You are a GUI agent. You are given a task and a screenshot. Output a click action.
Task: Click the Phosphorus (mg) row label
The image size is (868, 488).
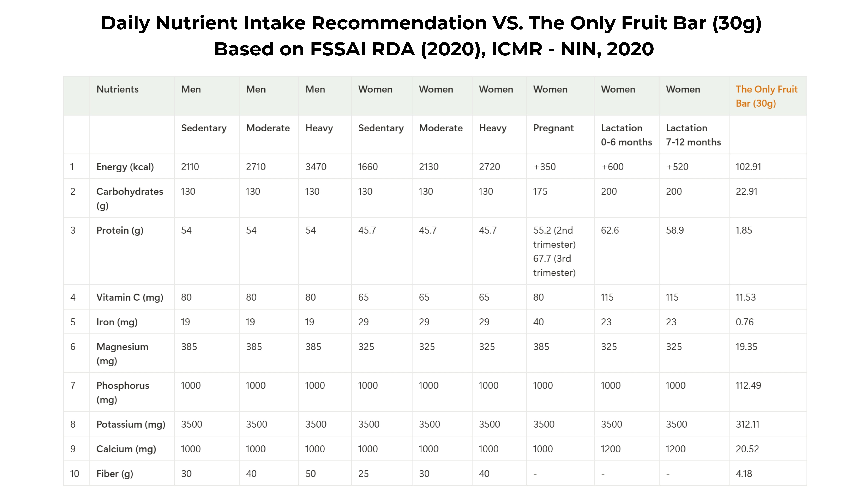(123, 392)
